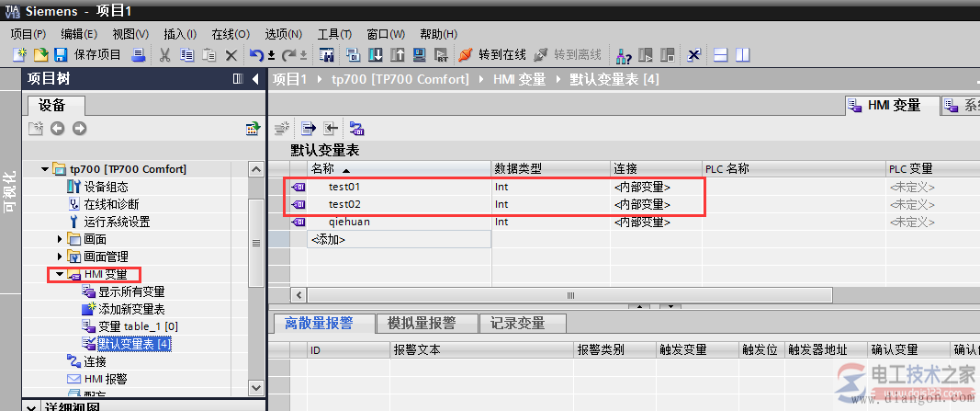Switch to the HMI 变量 tab
980x411 pixels.
click(893, 106)
